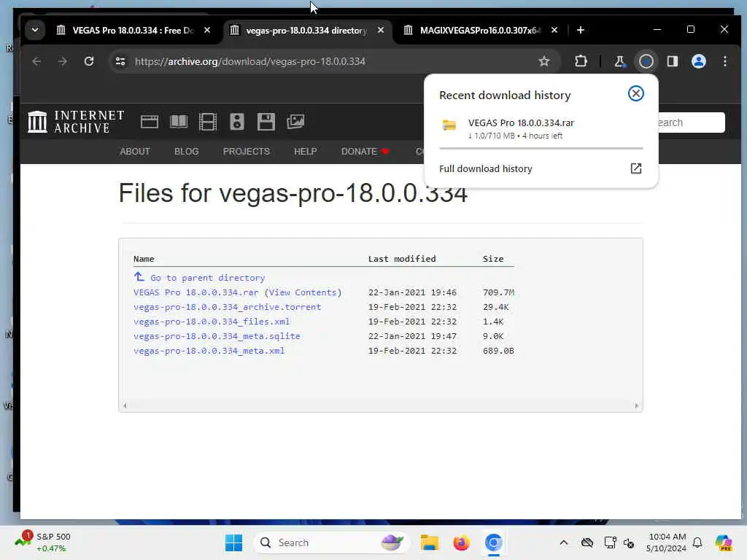
Task: Click Full download history link
Action: pyautogui.click(x=485, y=168)
